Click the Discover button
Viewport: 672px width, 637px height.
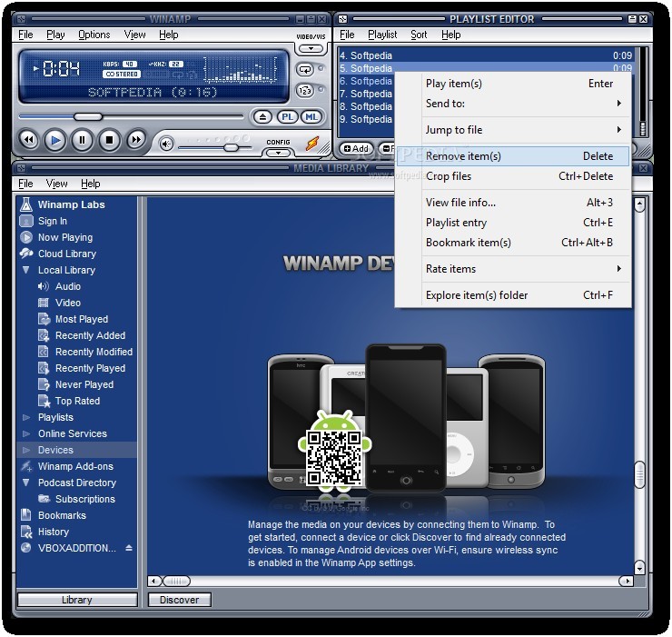pos(179,600)
